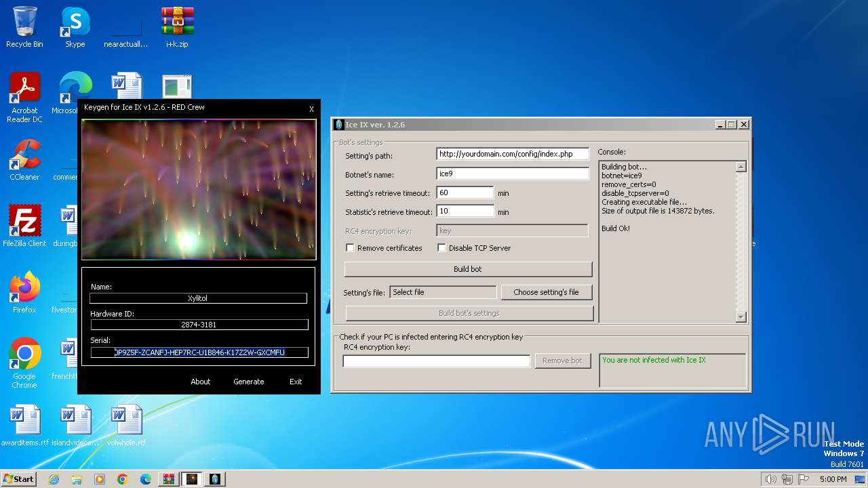The width and height of the screenshot is (868, 488).
Task: Open awarditems.rtf document icon
Action: [24, 426]
